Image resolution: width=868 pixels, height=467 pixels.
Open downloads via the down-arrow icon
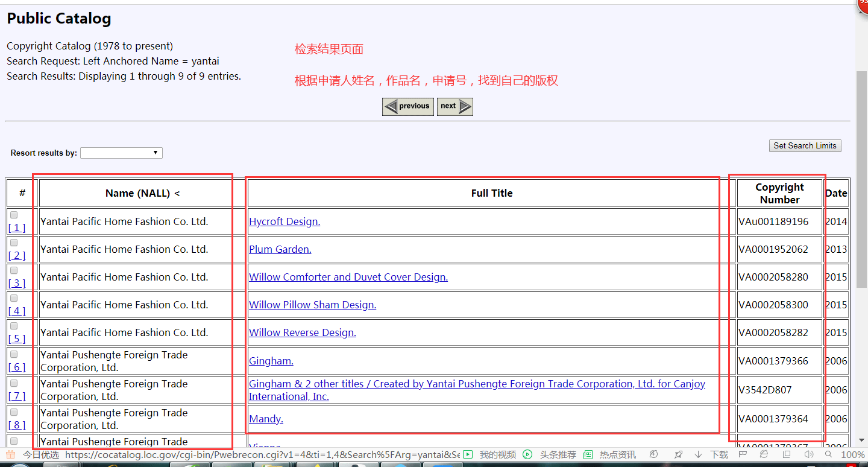point(698,454)
